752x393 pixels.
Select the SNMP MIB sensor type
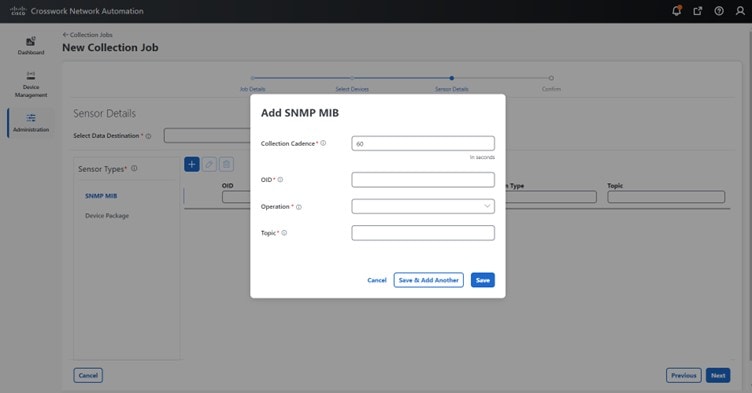[101, 196]
